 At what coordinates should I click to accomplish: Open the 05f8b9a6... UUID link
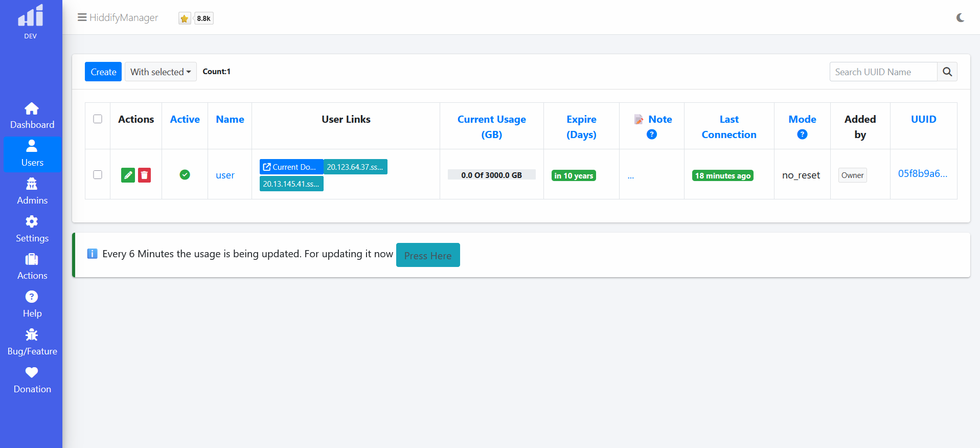click(923, 173)
